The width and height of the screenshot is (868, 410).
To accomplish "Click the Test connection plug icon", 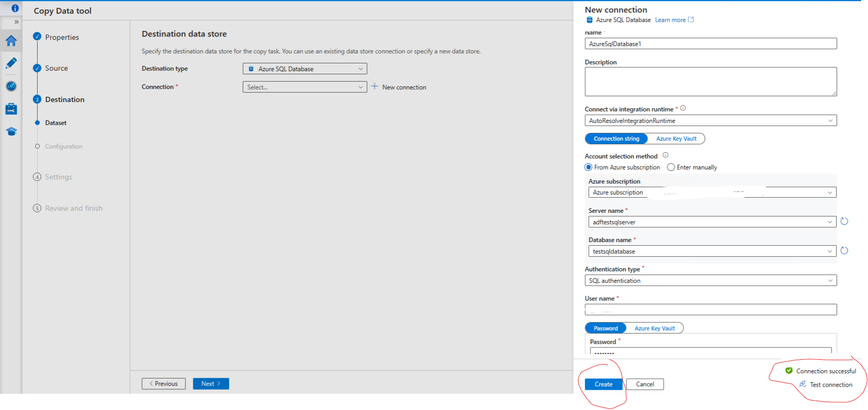I will [x=803, y=384].
